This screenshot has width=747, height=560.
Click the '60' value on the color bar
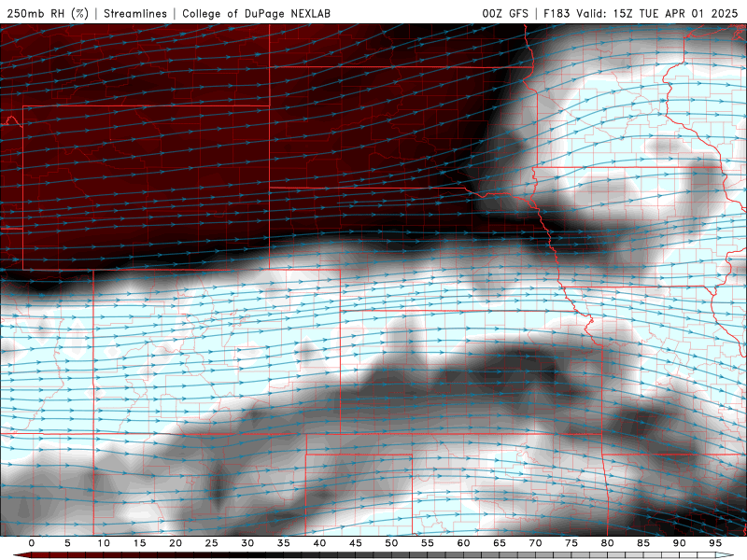[463, 543]
